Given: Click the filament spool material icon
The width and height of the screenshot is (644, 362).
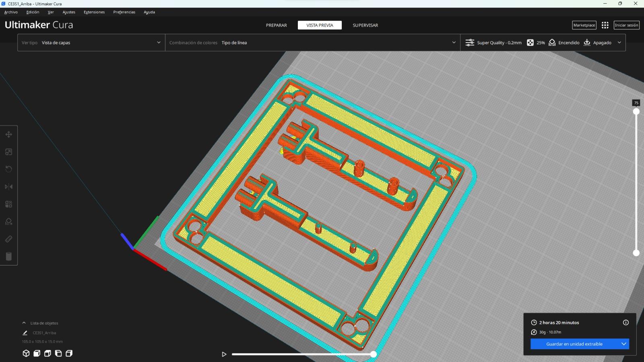Looking at the screenshot, I should (534, 332).
